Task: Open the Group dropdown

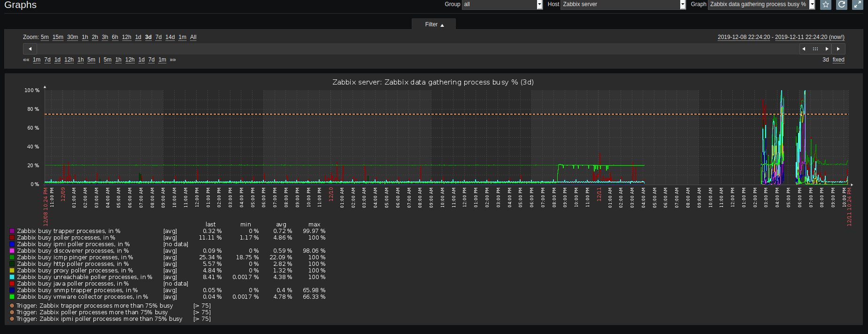Action: pyautogui.click(x=502, y=5)
